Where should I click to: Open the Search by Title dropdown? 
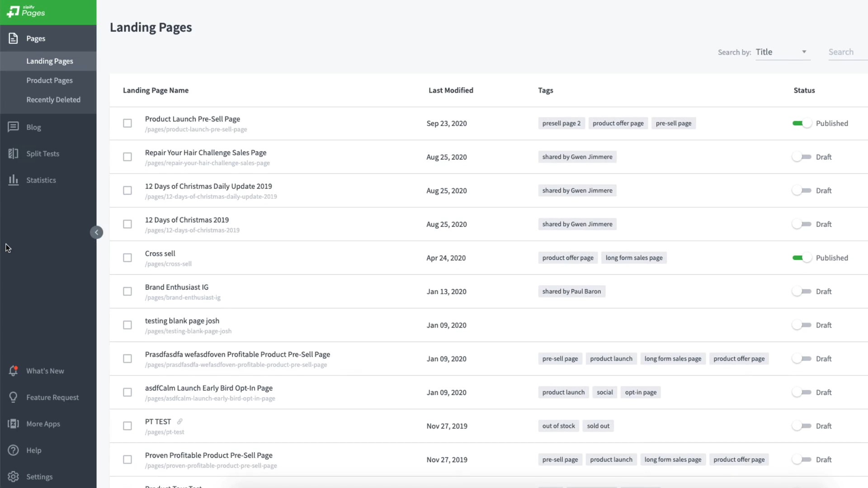click(782, 52)
